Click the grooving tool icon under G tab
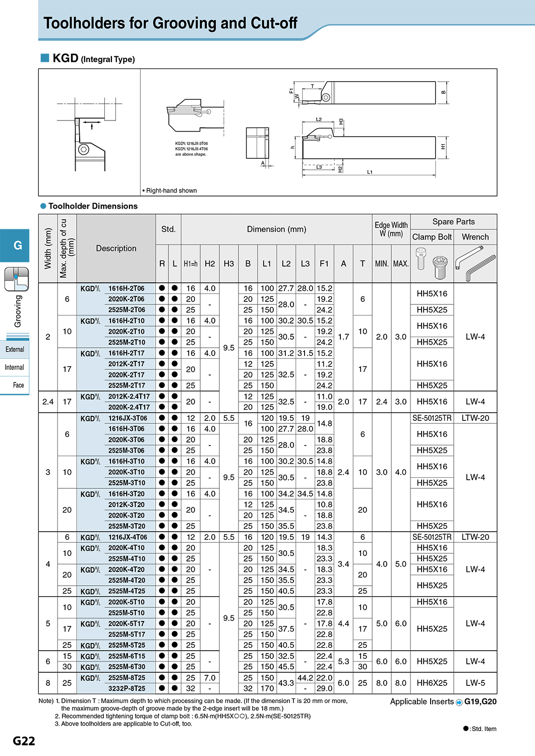The width and height of the screenshot is (535, 756). pyautogui.click(x=17, y=279)
